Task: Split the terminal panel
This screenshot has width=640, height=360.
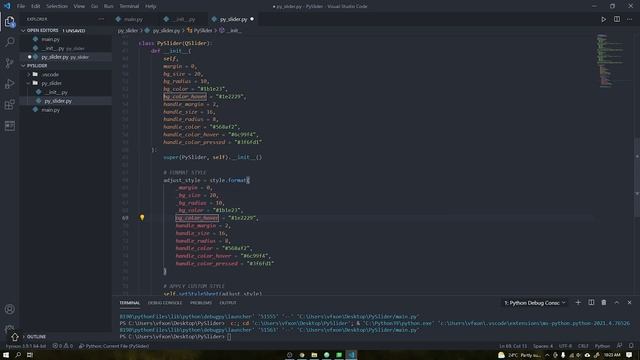Action: click(591, 302)
